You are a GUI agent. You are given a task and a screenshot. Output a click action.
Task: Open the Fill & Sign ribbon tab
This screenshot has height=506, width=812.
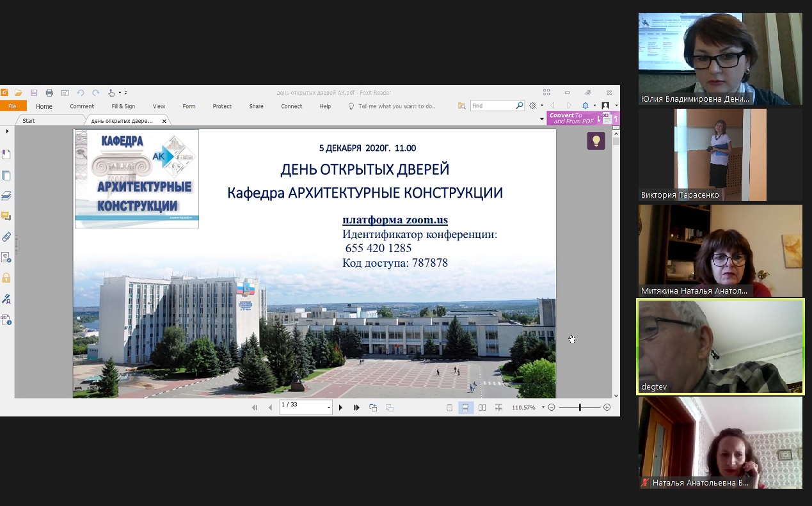[123, 106]
